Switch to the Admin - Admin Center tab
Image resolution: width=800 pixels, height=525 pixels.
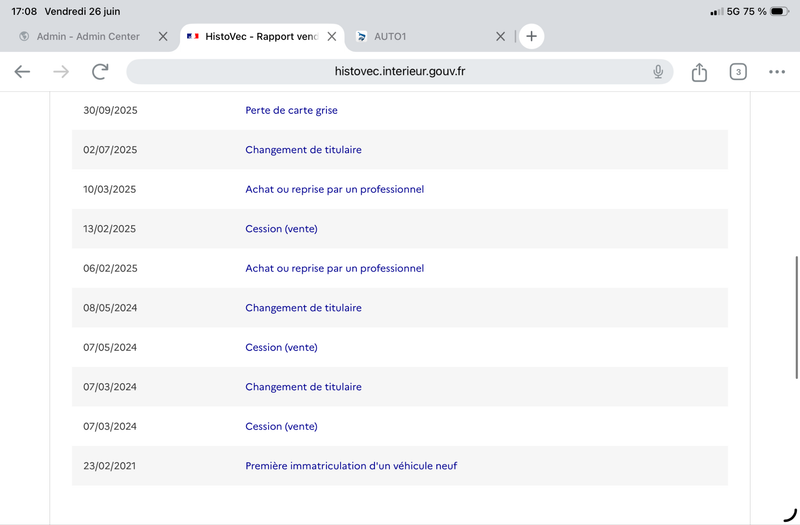[x=88, y=36]
